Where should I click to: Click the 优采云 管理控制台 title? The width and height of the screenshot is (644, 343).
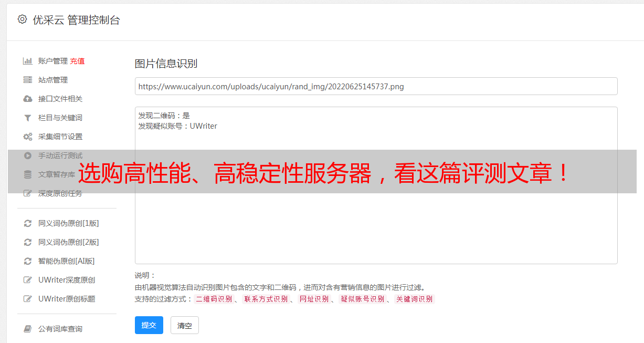coord(76,20)
